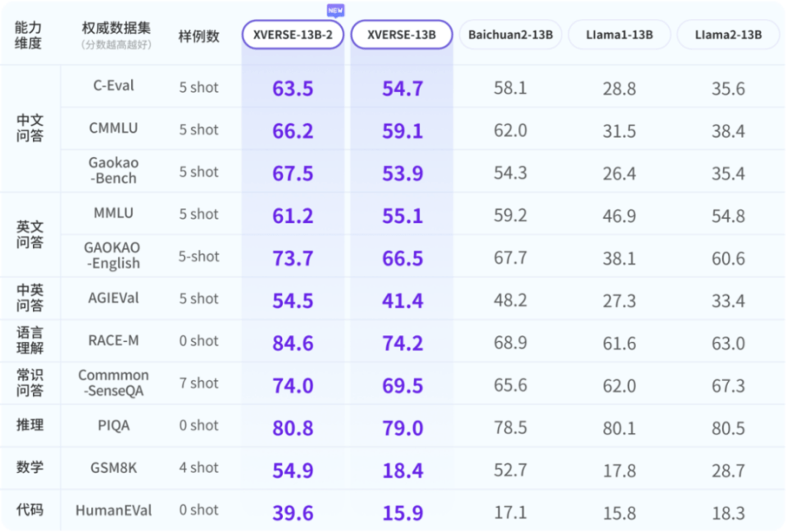Click the Llama1-13B header pill
Viewport: 787px width, 532px height.
coord(620,34)
